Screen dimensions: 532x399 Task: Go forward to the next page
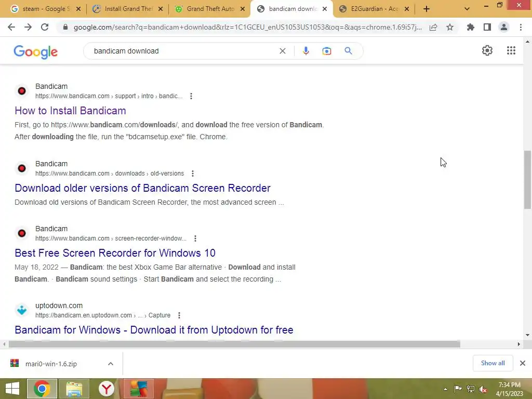28,27
